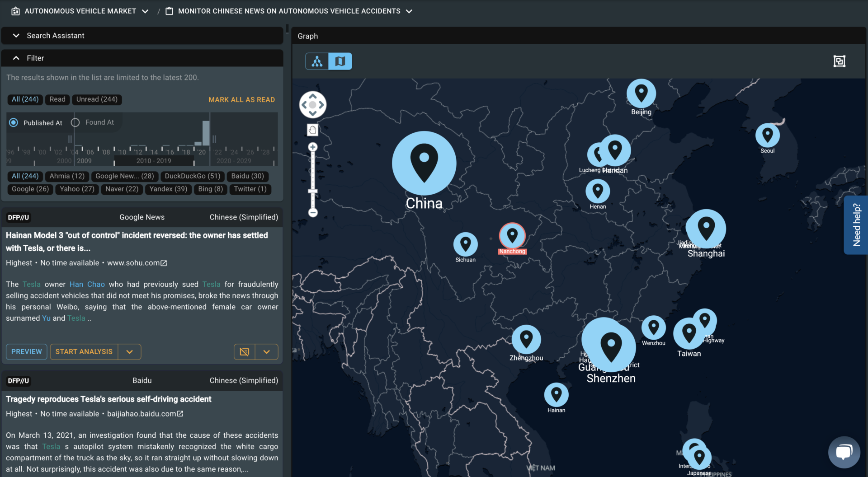Viewport: 868px width, 477px height.
Task: Expand the Search Assistant panel
Action: [16, 36]
